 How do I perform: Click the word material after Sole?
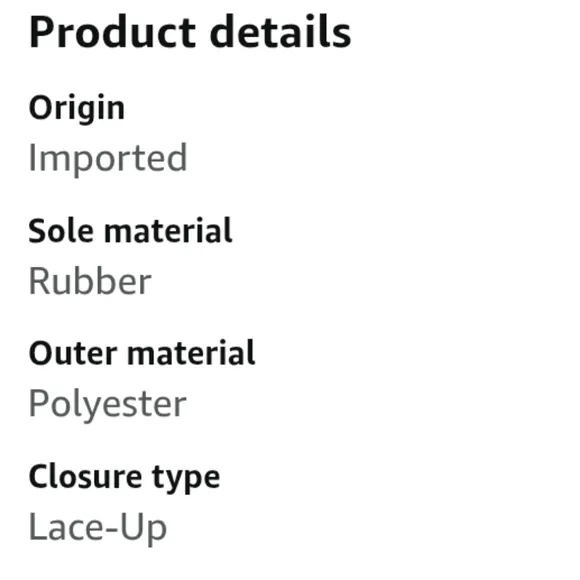coord(168,231)
